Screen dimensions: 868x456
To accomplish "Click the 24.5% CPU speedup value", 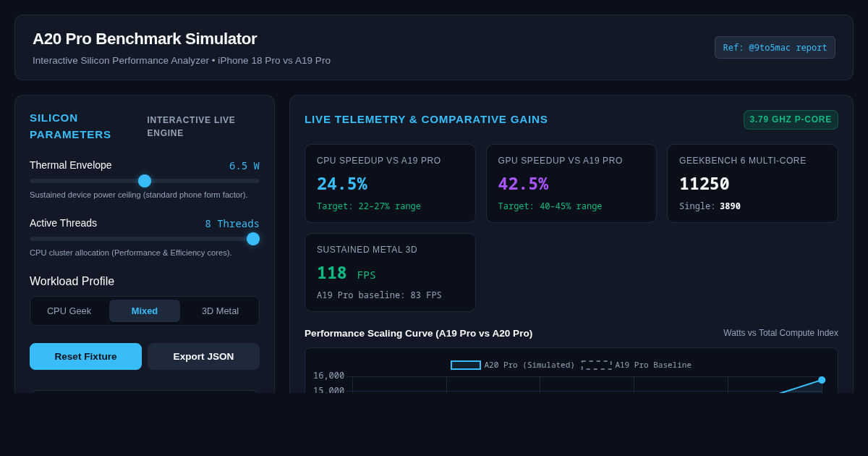I will pyautogui.click(x=342, y=184).
